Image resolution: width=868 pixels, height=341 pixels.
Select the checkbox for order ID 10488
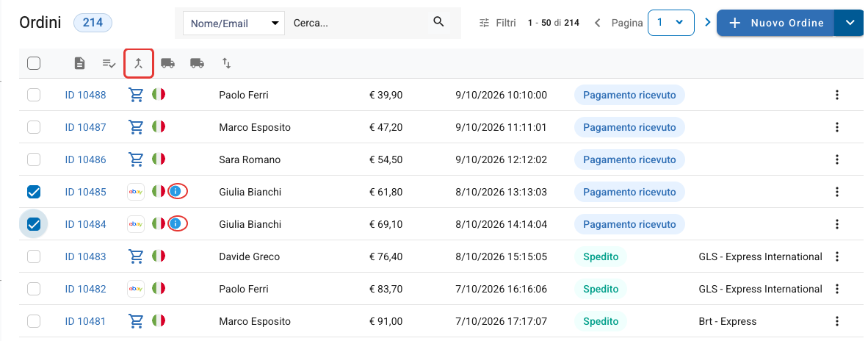pyautogui.click(x=34, y=96)
